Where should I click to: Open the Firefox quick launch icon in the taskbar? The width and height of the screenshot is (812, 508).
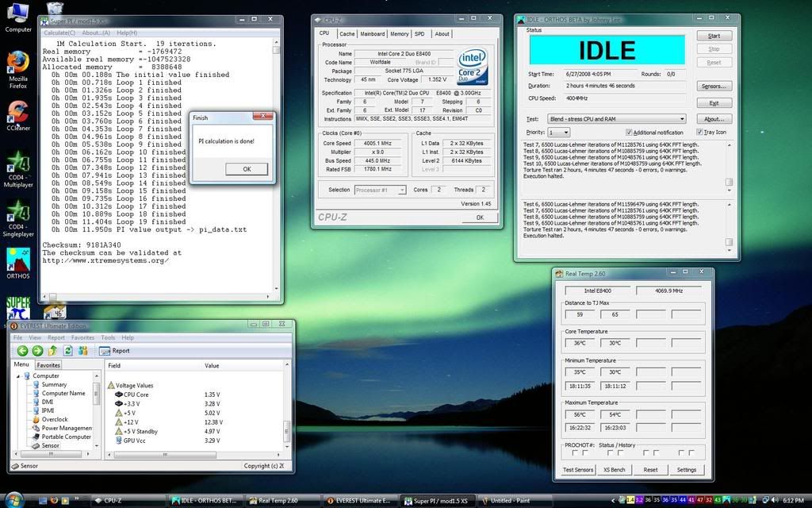tap(54, 501)
